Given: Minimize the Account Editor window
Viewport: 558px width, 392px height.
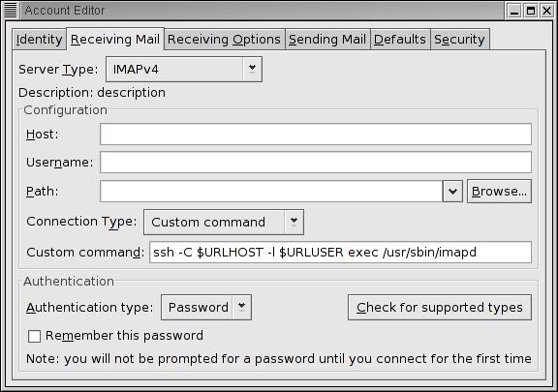Looking at the screenshot, I should click(x=513, y=11).
